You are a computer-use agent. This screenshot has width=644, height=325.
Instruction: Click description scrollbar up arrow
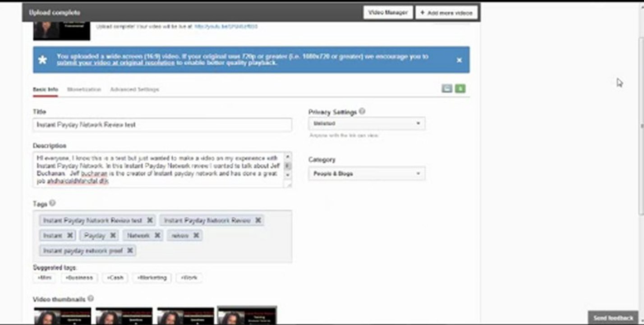pyautogui.click(x=288, y=156)
